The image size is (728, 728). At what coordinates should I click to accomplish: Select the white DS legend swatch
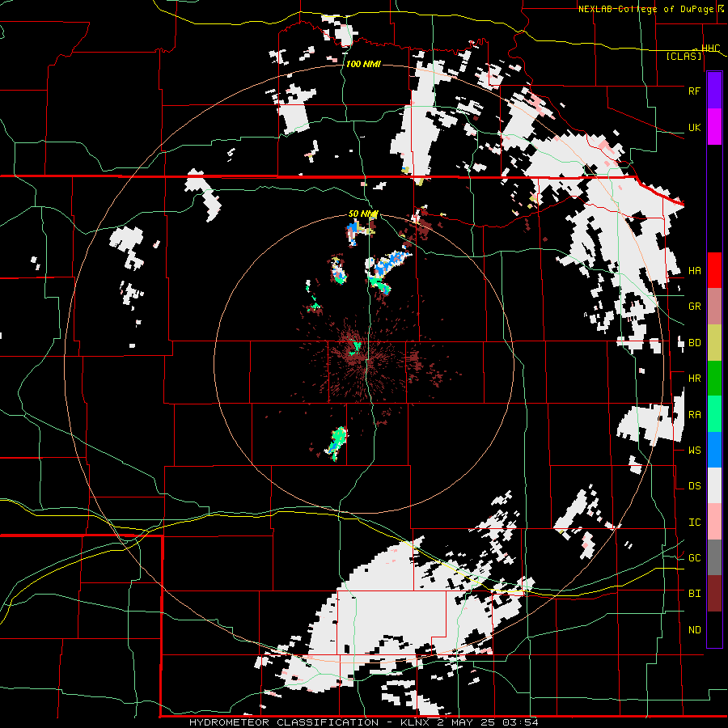pyautogui.click(x=714, y=485)
